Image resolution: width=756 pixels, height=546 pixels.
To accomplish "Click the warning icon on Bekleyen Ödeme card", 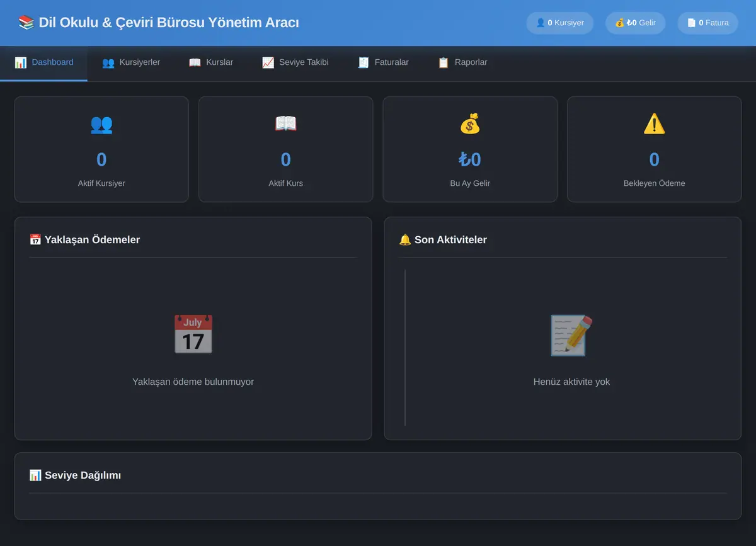I will pos(654,123).
